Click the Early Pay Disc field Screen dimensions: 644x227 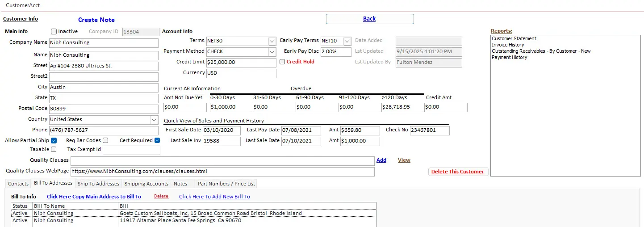[336, 52]
